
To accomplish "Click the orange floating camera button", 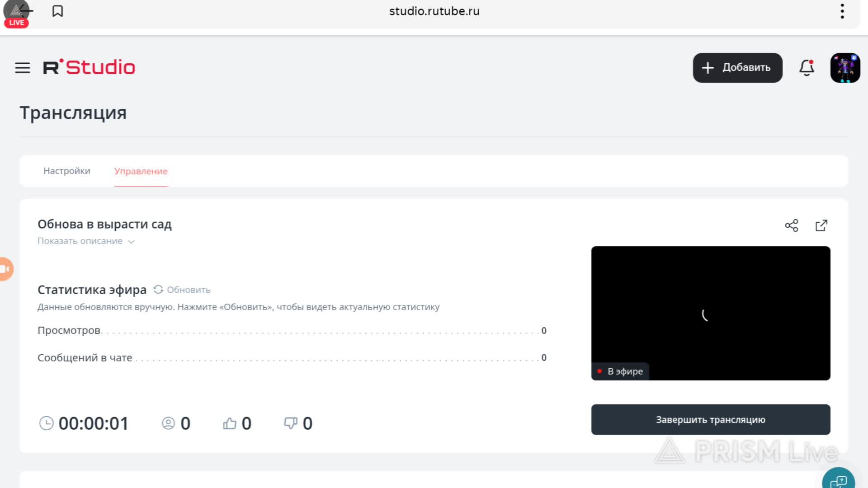I will [5, 269].
